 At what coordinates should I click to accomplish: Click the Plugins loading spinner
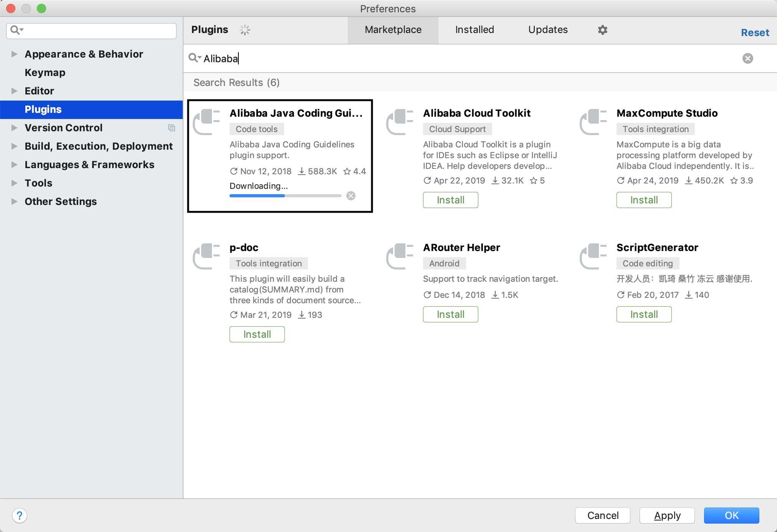[245, 30]
